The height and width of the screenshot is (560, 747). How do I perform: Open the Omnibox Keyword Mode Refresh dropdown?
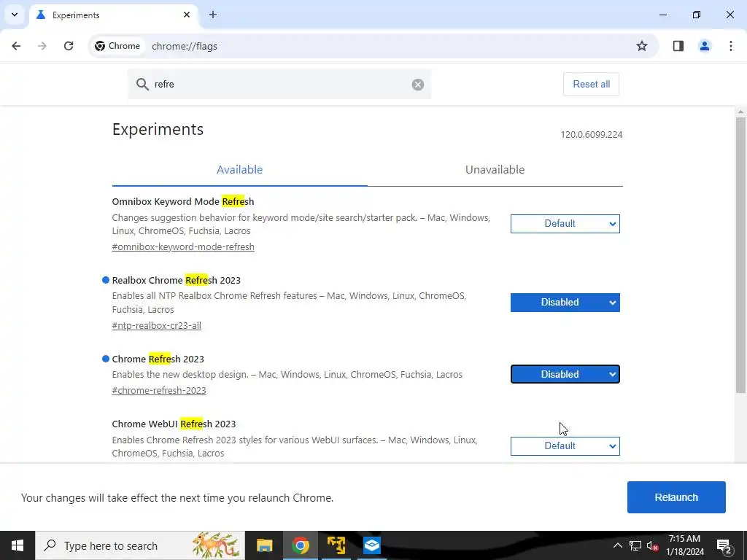point(565,224)
